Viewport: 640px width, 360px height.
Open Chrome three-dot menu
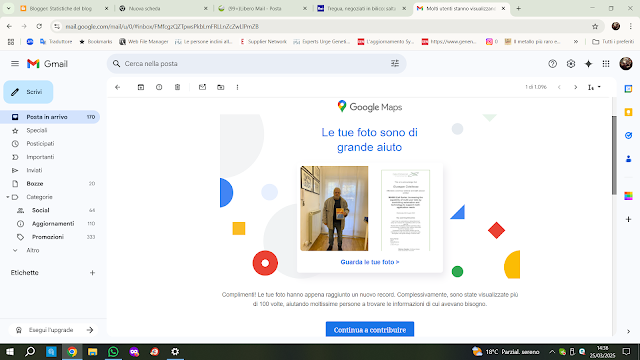point(631,26)
